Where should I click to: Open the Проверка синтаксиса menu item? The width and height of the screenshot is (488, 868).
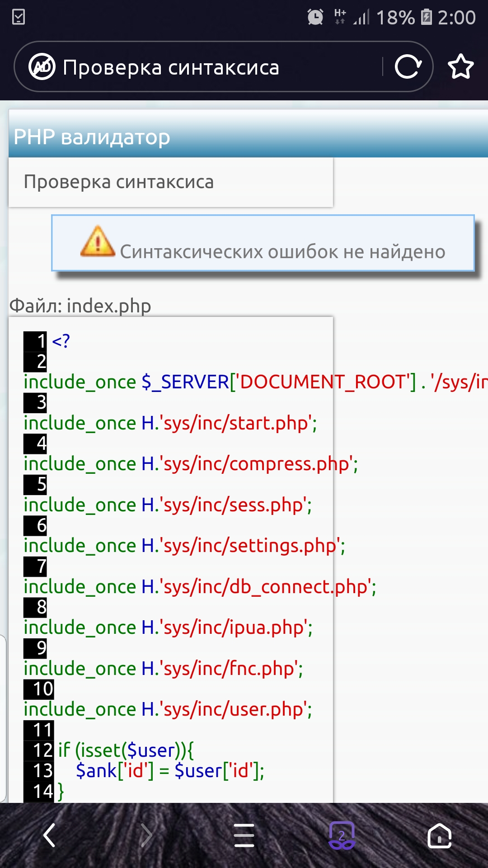pyautogui.click(x=118, y=182)
